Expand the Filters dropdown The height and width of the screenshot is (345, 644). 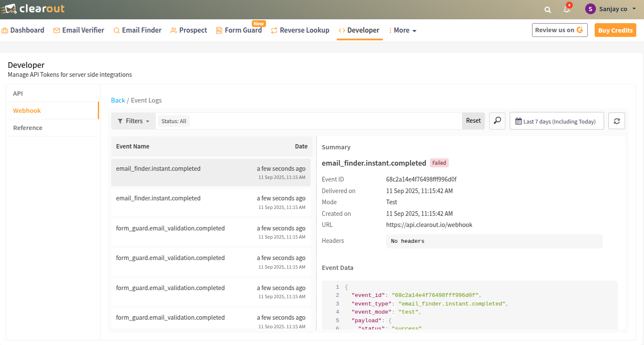pyautogui.click(x=133, y=121)
